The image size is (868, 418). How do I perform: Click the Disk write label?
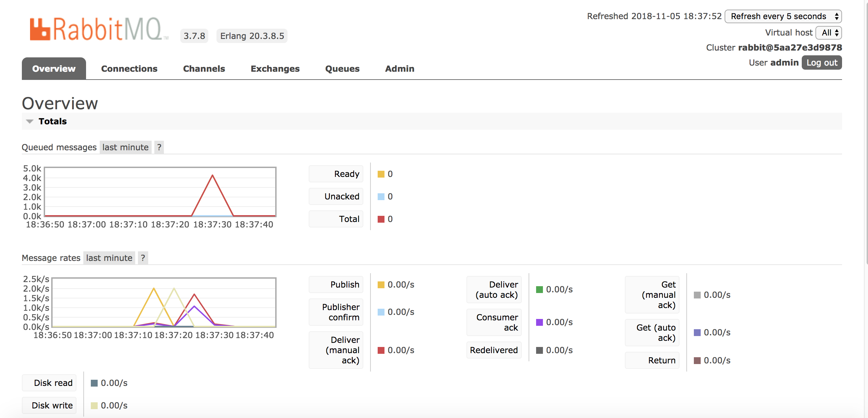[49, 405]
